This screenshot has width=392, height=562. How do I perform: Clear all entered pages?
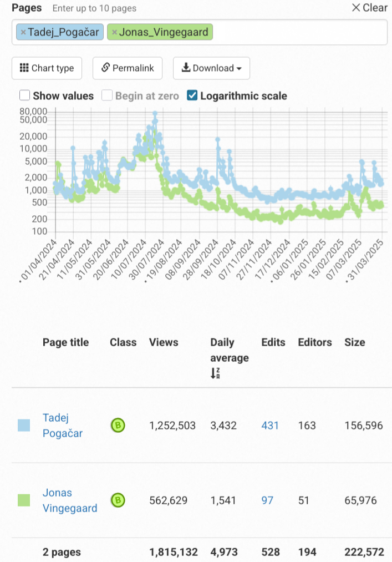coord(369,8)
